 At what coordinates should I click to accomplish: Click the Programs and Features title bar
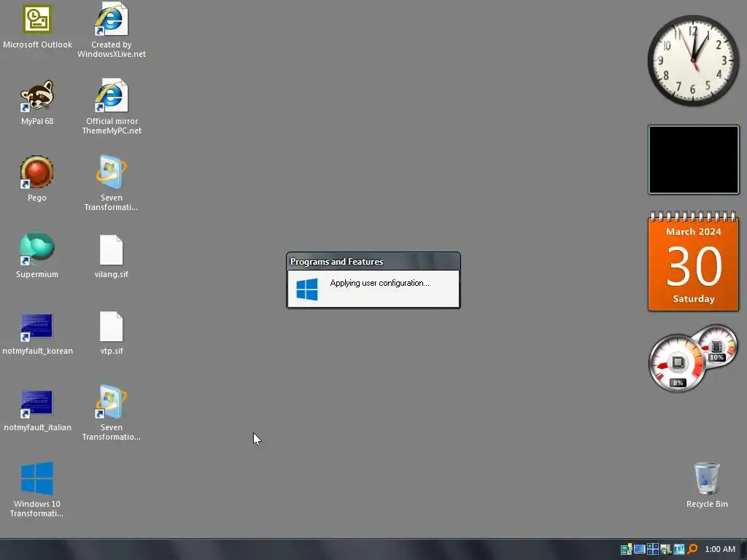pos(373,262)
